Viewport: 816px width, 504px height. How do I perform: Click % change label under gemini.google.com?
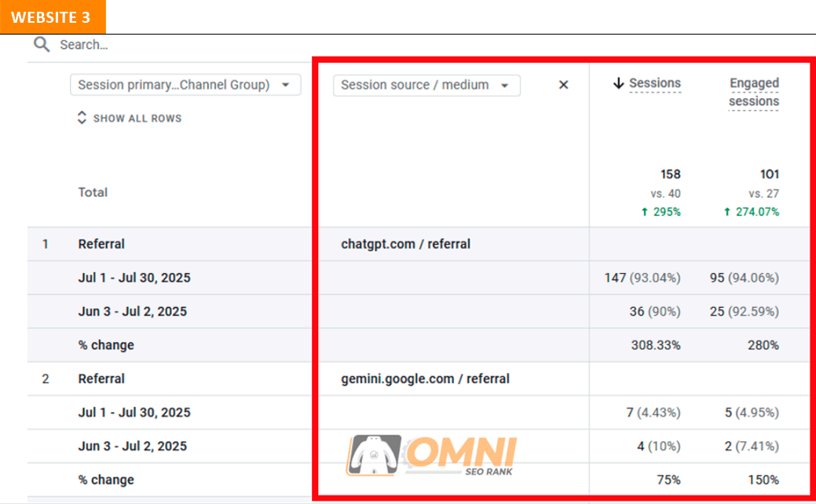pos(106,480)
